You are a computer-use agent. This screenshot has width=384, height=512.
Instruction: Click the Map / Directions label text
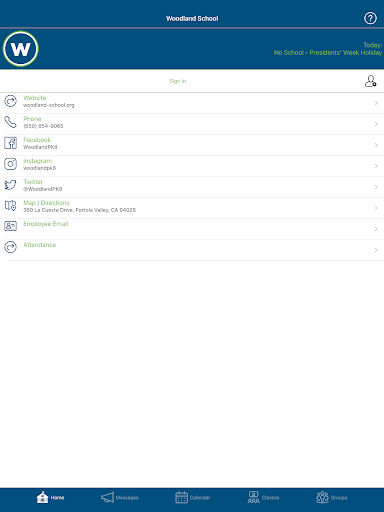coord(46,203)
